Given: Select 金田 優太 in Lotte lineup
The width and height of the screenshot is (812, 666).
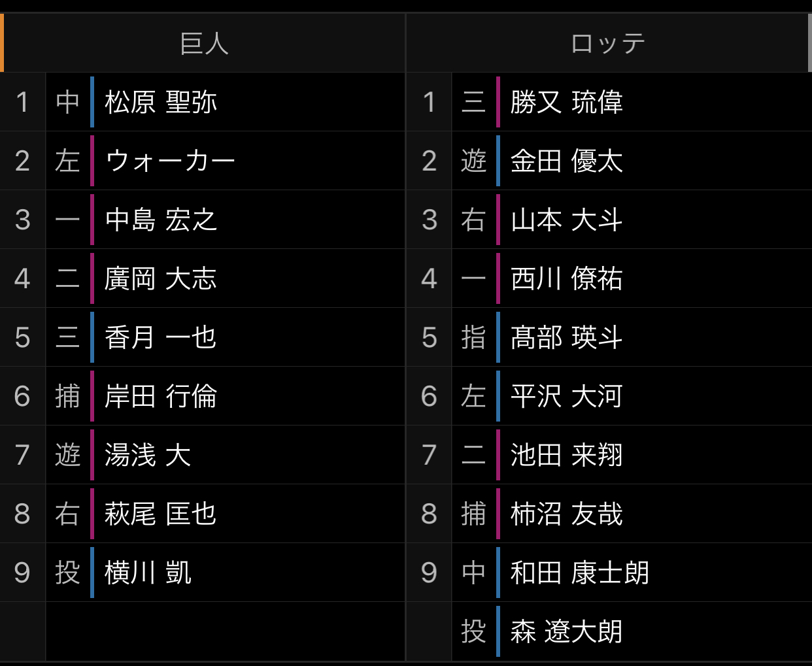Looking at the screenshot, I should (567, 161).
